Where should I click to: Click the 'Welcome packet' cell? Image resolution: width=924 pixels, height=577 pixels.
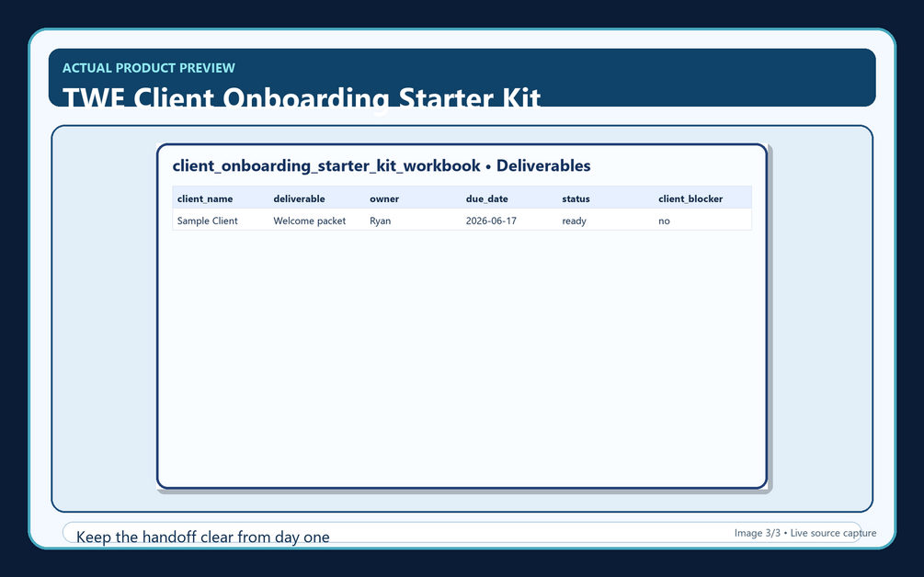[x=309, y=221]
